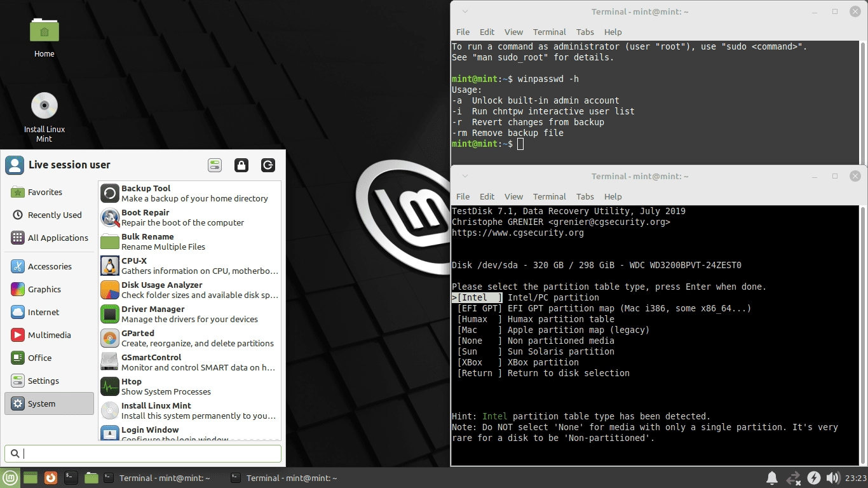
Task: Open Help menu in winpasswd terminal
Action: (613, 32)
